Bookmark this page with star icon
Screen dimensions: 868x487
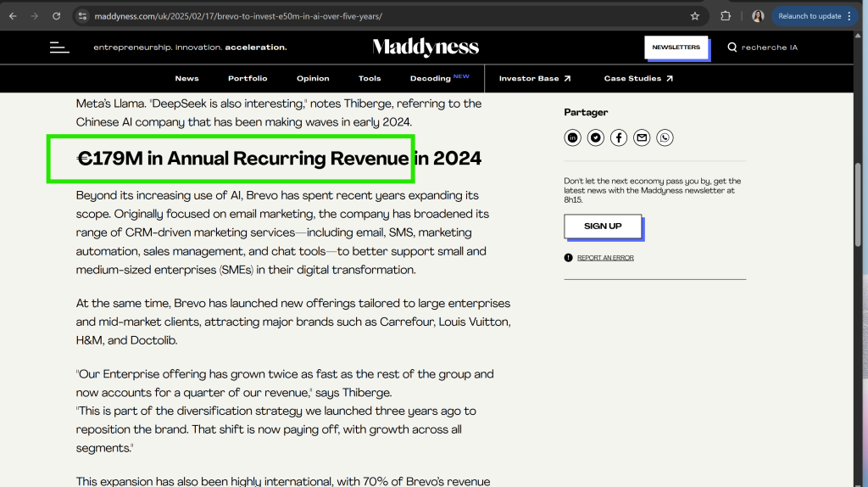pyautogui.click(x=695, y=16)
